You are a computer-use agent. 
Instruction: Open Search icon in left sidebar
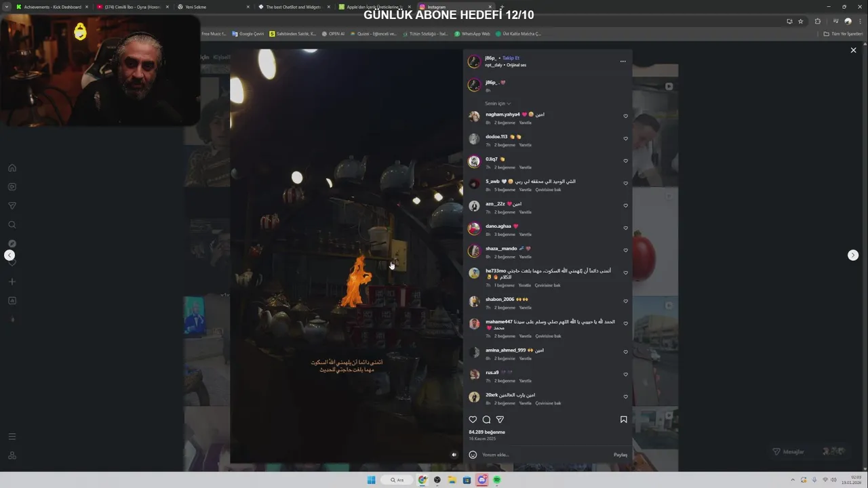[x=12, y=224]
